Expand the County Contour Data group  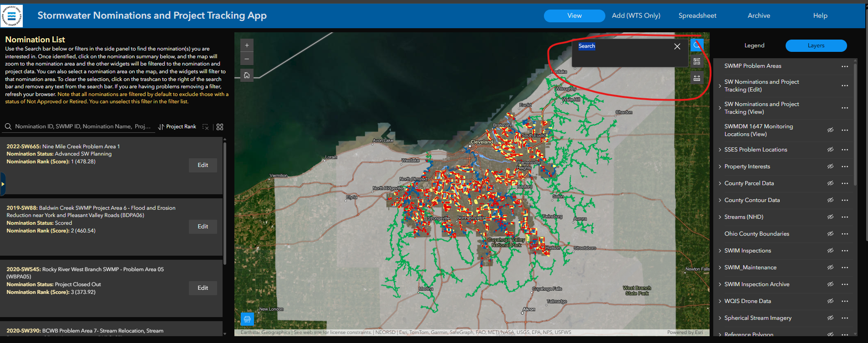click(720, 200)
